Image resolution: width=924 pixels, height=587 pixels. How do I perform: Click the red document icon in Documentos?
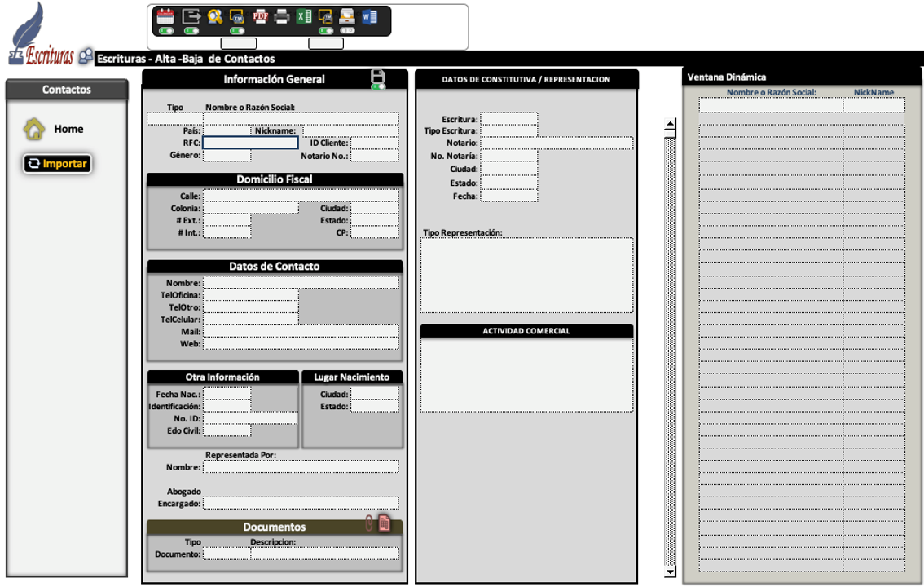click(x=385, y=524)
